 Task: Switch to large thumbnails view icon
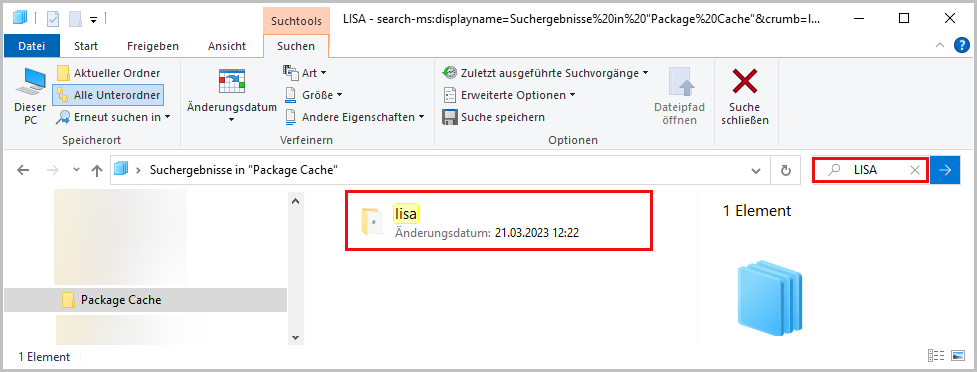(x=958, y=356)
